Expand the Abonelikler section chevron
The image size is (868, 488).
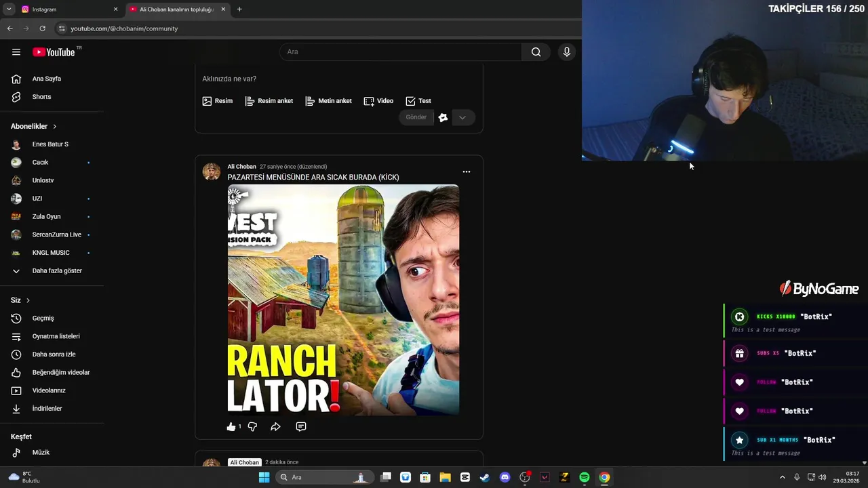55,127
